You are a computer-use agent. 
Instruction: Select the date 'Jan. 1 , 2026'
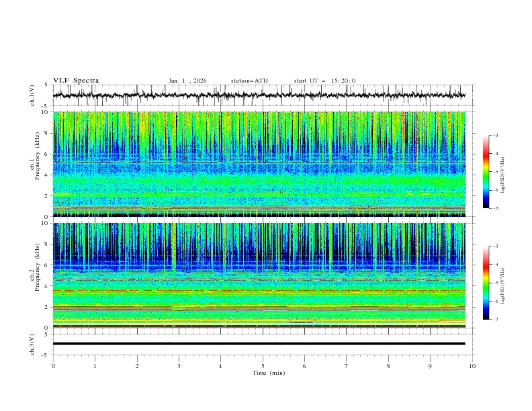pos(187,81)
